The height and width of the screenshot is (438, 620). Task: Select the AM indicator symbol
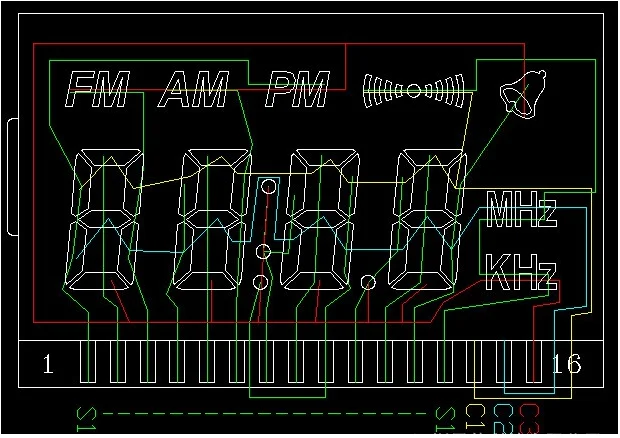point(194,89)
